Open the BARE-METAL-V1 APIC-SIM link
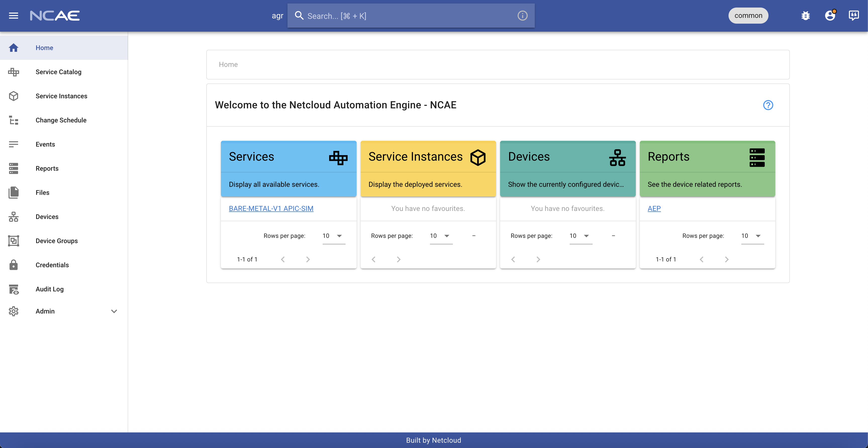The image size is (868, 448). 271,208
